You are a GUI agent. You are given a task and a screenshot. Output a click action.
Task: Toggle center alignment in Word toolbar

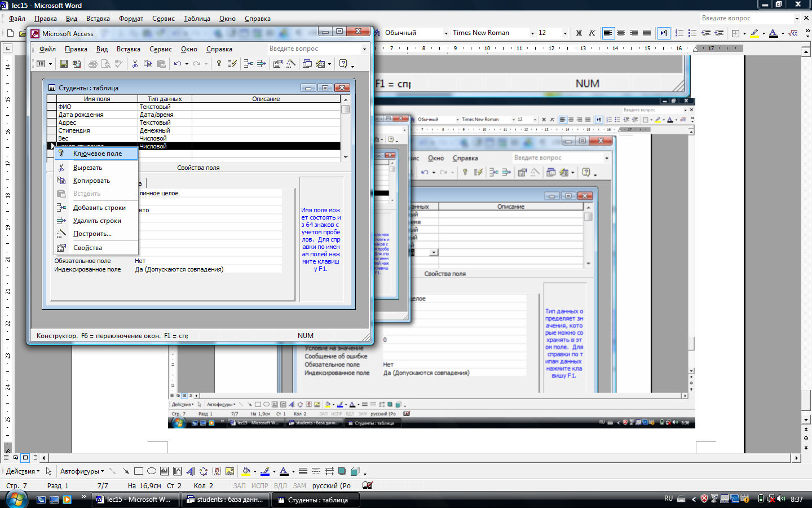click(621, 33)
